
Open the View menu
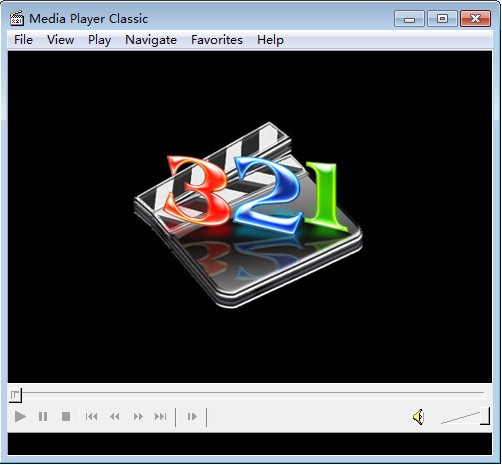60,40
